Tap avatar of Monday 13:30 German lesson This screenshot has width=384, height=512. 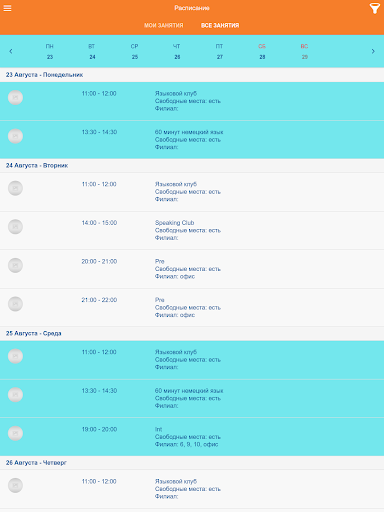(15, 136)
